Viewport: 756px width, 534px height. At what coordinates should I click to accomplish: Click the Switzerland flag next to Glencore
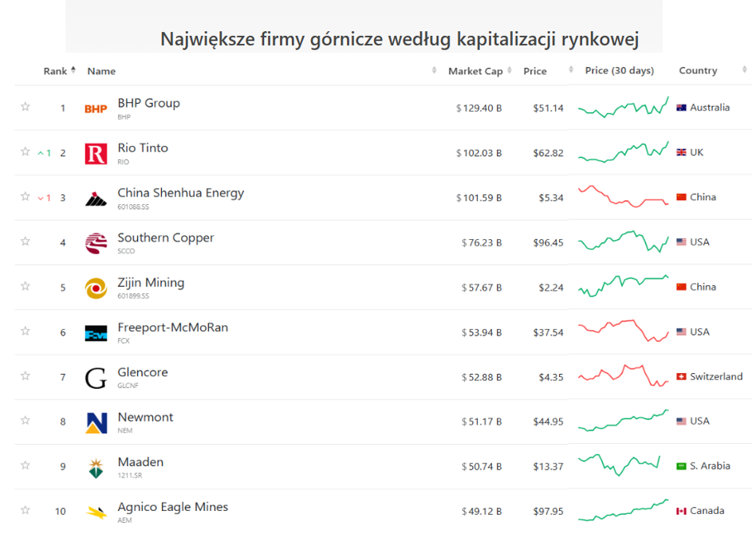(681, 377)
